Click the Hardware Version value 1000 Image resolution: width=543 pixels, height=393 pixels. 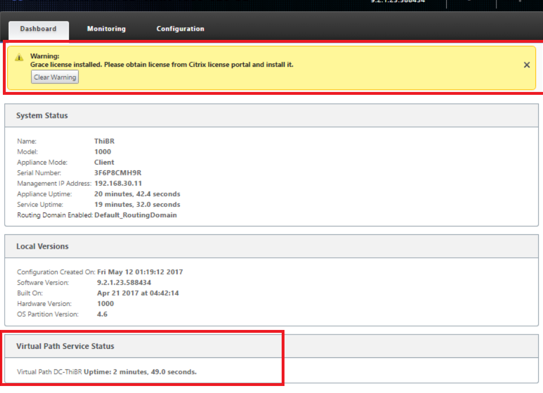click(105, 304)
